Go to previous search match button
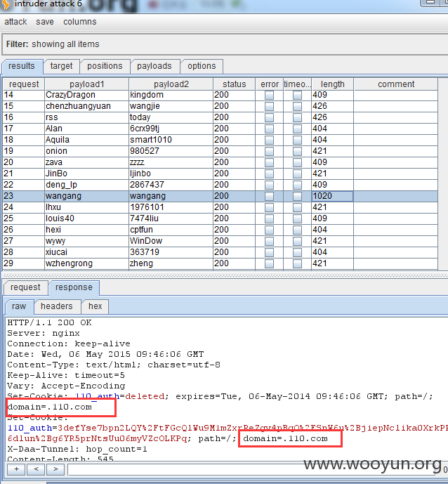 pos(36,469)
